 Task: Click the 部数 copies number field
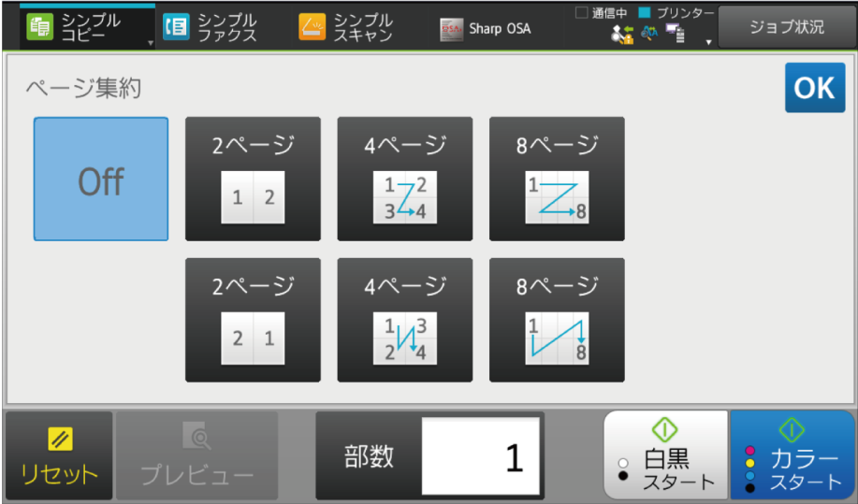(x=480, y=456)
